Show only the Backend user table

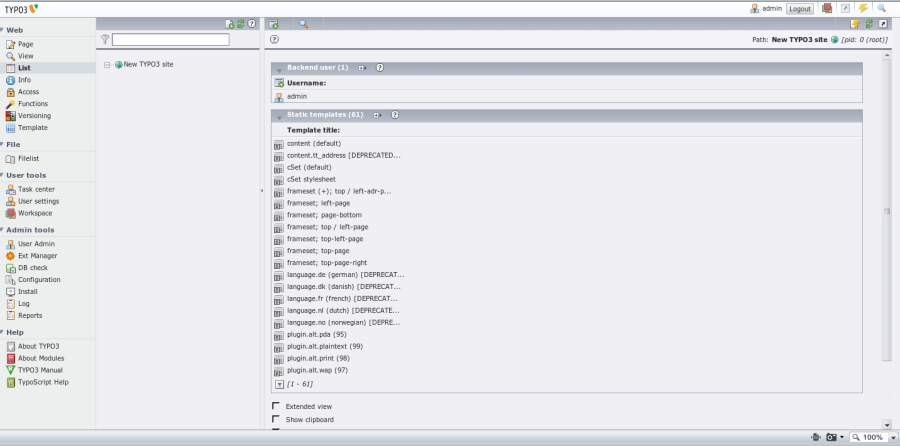pos(362,68)
